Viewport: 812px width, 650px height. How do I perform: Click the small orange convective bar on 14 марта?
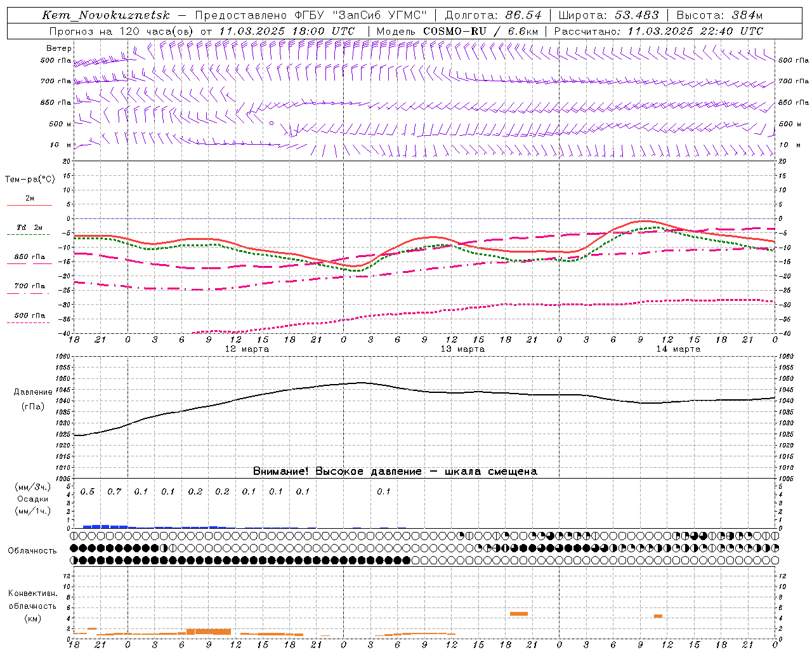(658, 616)
